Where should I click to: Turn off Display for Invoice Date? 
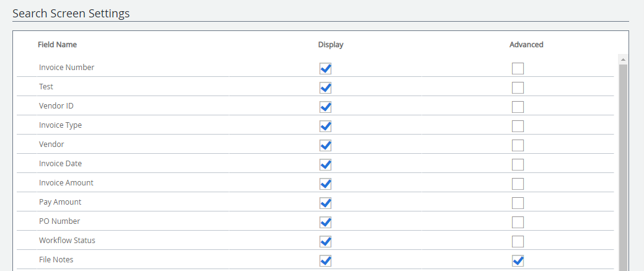tap(325, 164)
